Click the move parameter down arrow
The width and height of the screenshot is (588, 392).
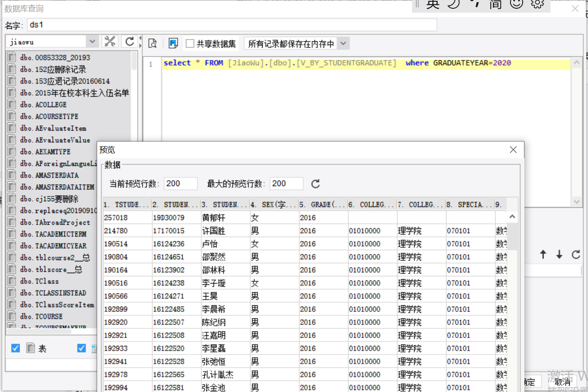[559, 254]
